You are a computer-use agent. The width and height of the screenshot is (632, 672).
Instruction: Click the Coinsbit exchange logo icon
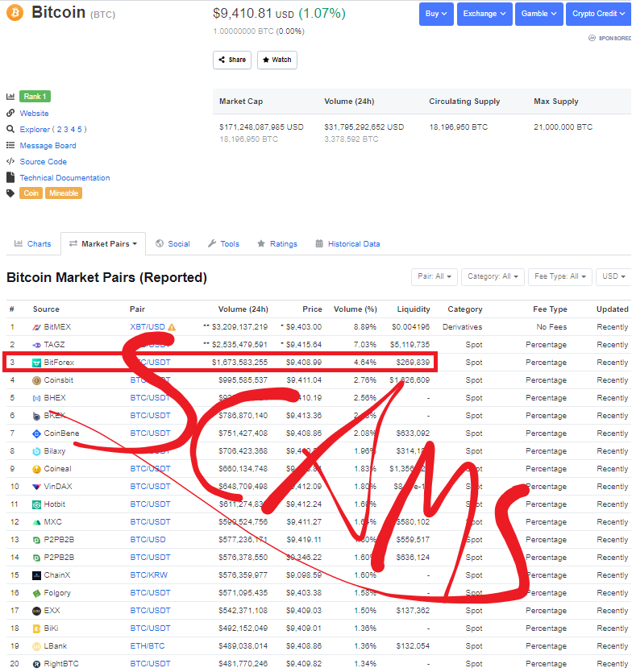(36, 380)
